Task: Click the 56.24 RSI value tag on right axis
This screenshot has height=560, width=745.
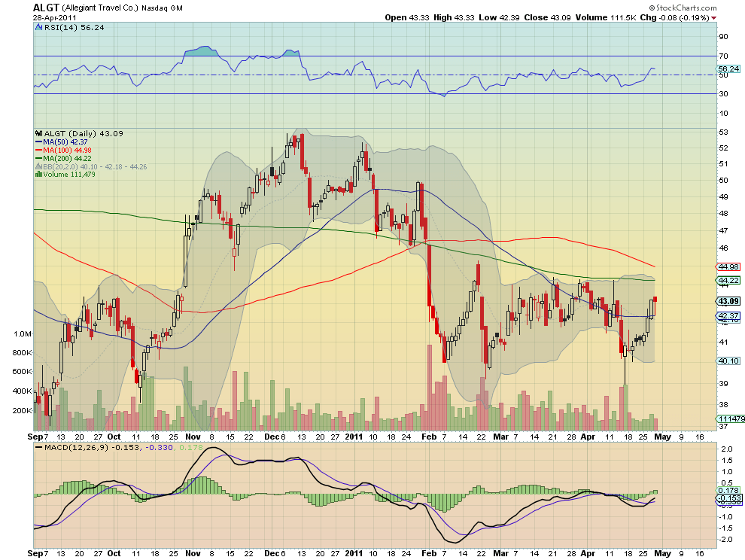Action: (x=728, y=69)
